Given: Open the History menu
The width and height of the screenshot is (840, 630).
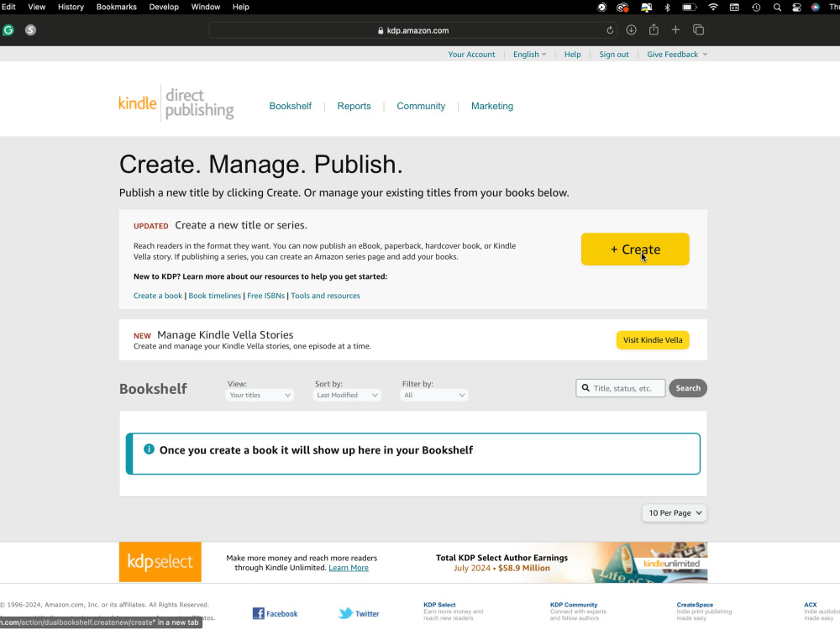Looking at the screenshot, I should (x=71, y=7).
